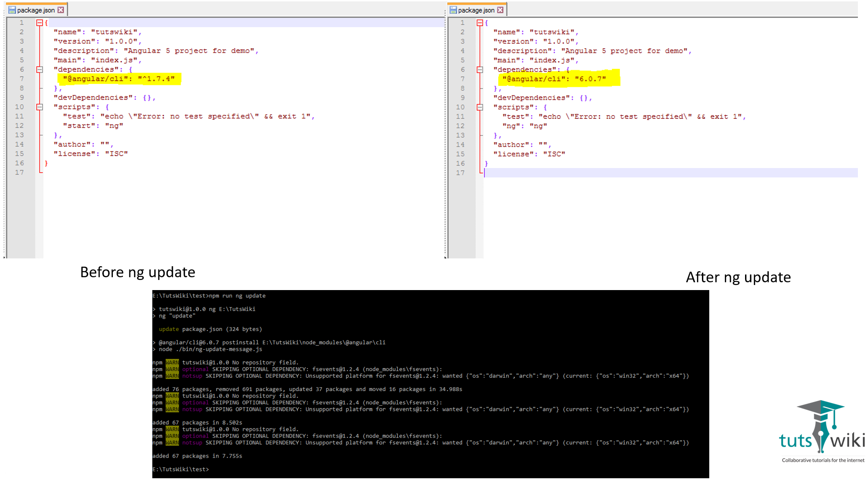Place cursor on empty line 17 in right pane
This screenshot has height=481, width=868.
tap(671, 173)
